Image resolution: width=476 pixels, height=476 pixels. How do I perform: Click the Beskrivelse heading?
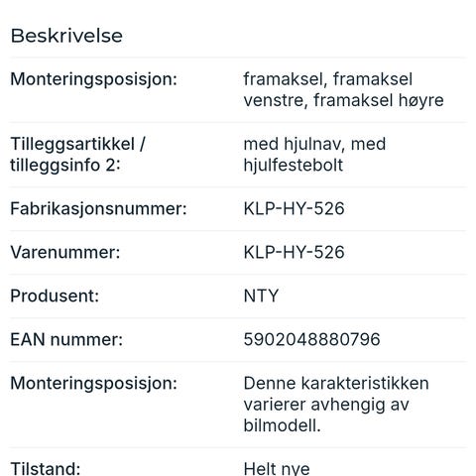pyautogui.click(x=66, y=36)
